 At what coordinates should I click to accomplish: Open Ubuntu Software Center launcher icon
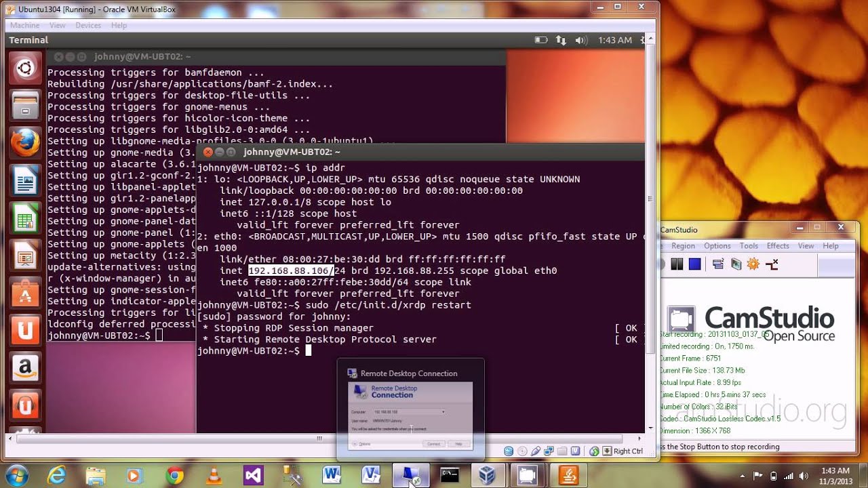coord(26,294)
